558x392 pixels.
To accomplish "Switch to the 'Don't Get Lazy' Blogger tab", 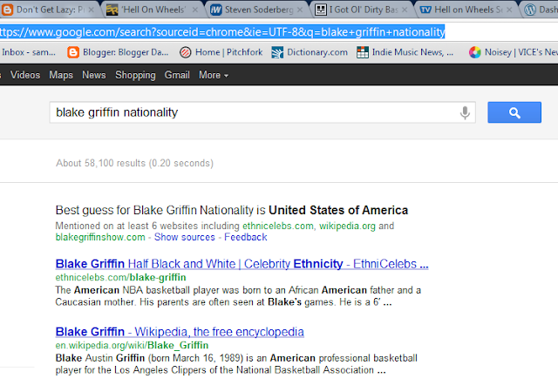I will point(48,10).
